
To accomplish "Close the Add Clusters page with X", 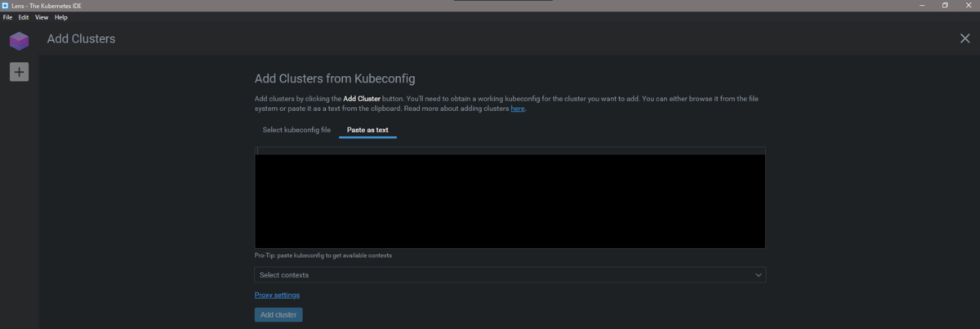I will [x=965, y=38].
